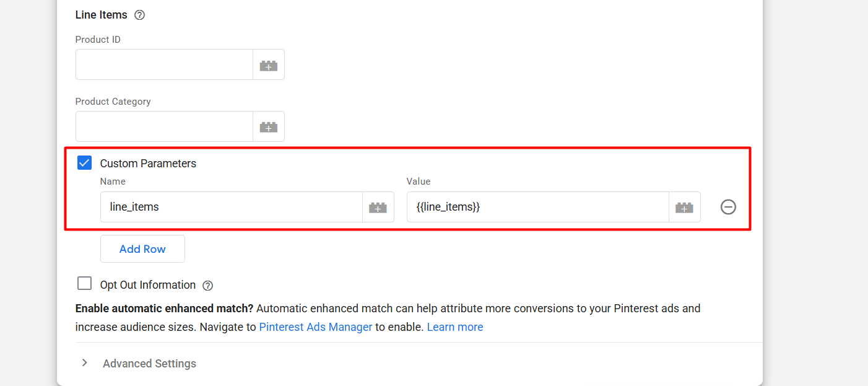Open variable picker for Product Category
This screenshot has width=868, height=386.
click(x=268, y=127)
